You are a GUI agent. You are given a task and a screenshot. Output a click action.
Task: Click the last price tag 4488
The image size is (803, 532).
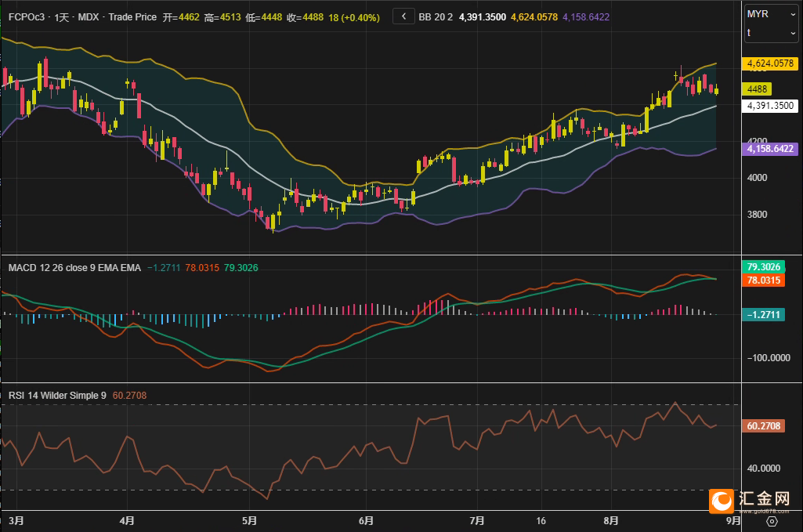tap(757, 89)
